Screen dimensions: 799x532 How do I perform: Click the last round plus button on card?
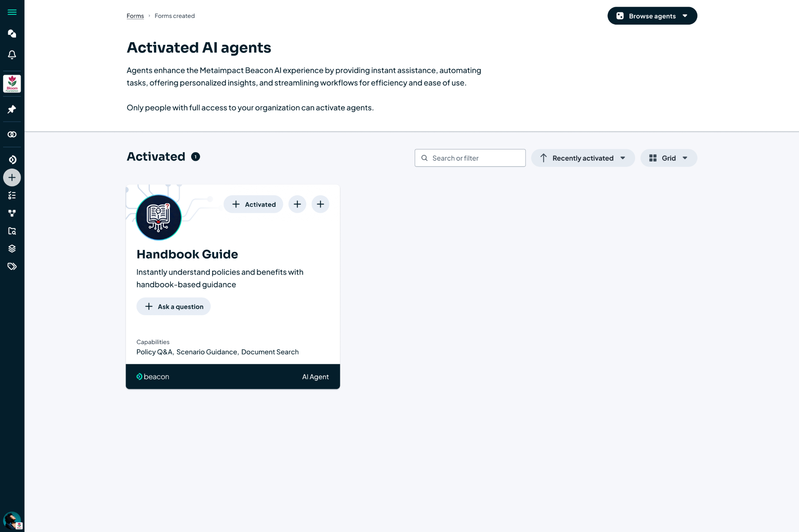[320, 204]
